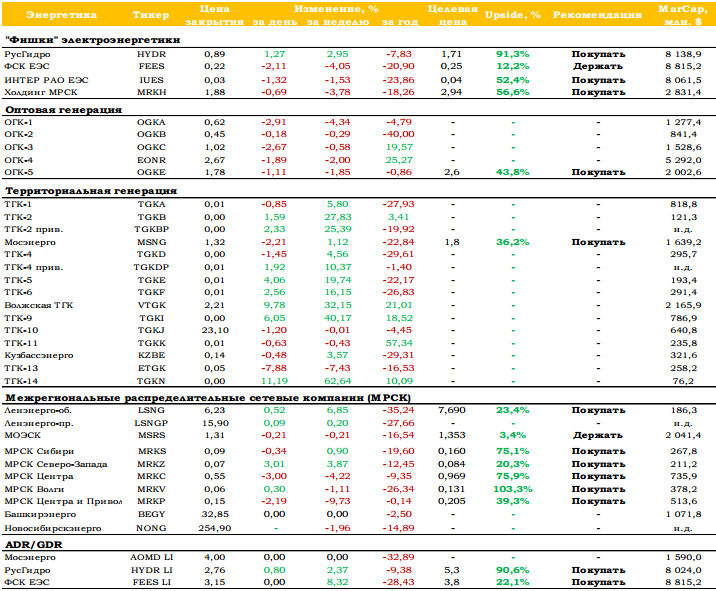
Task: Click yearly change '-40,00' in ОГК-2 row
Action: click(398, 134)
